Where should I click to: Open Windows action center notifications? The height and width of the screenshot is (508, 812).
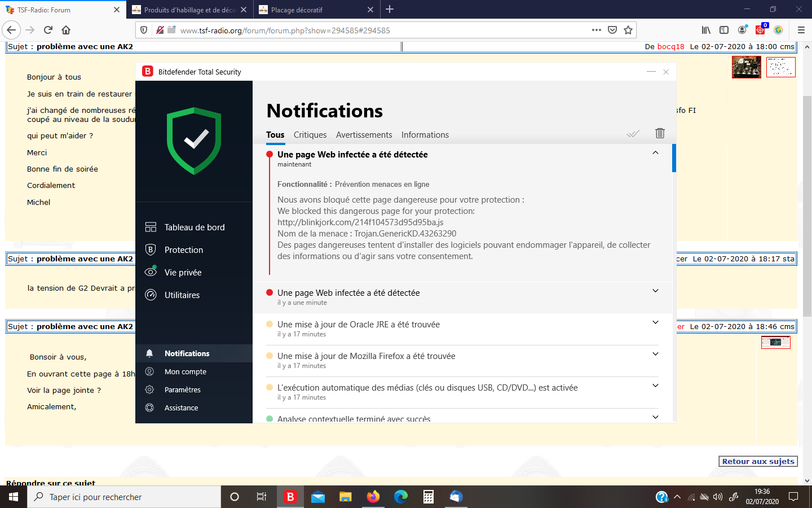pyautogui.click(x=793, y=497)
